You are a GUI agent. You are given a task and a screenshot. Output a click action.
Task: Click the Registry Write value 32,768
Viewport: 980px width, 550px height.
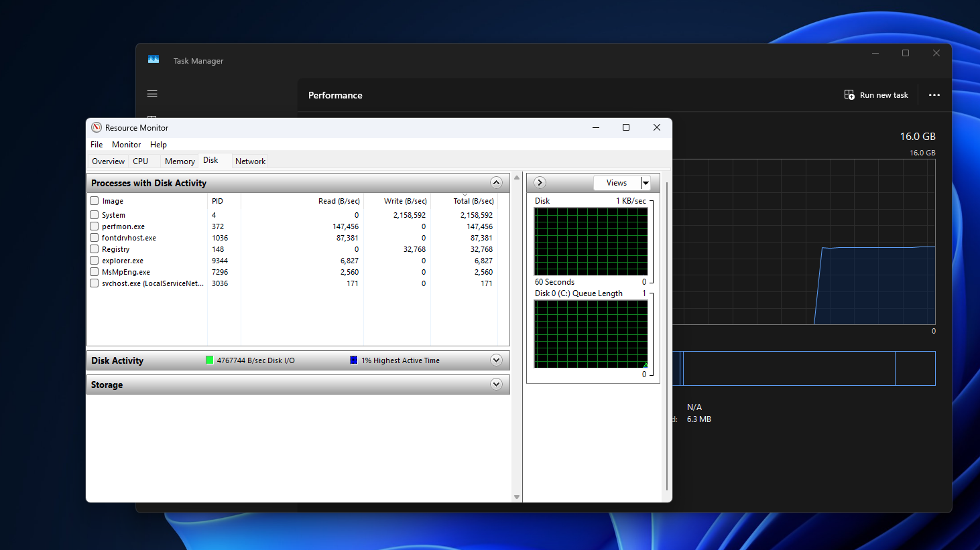(x=414, y=249)
